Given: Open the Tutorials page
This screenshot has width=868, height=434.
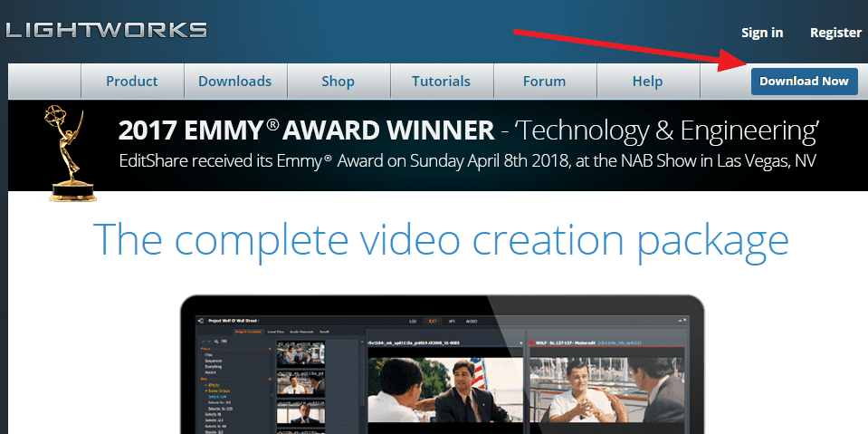Looking at the screenshot, I should (441, 82).
